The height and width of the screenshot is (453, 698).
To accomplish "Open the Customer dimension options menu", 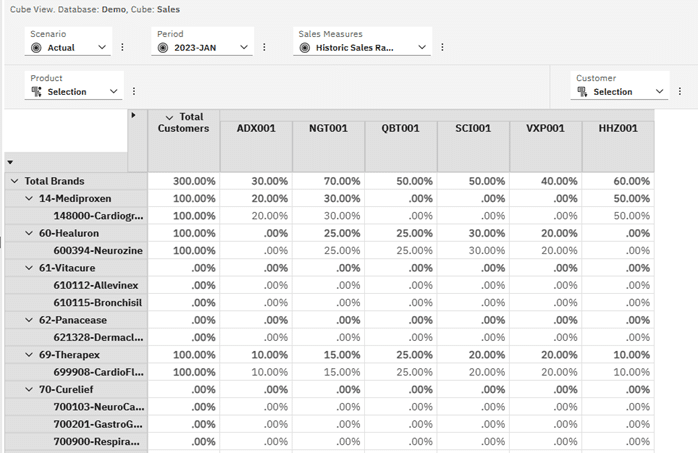I will pos(680,91).
